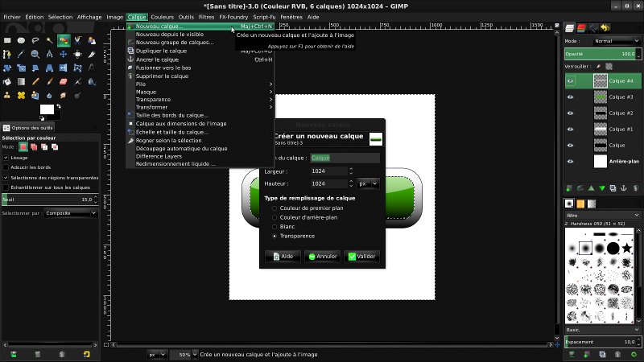
Task: Click lower layer green down arrow
Action: [x=602, y=188]
